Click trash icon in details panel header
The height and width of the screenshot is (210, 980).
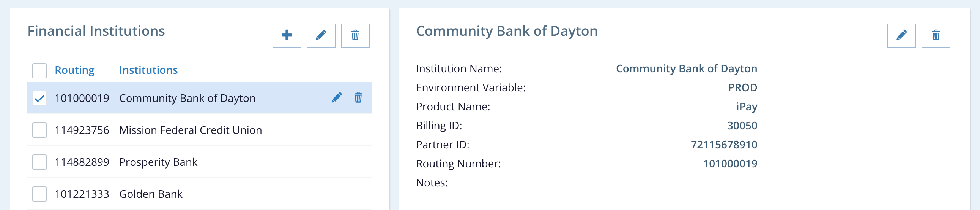936,35
